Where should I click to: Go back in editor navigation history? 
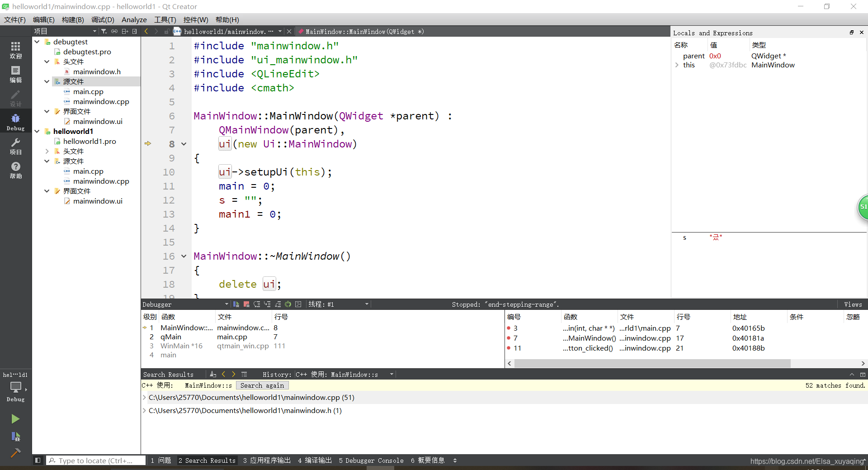(146, 31)
